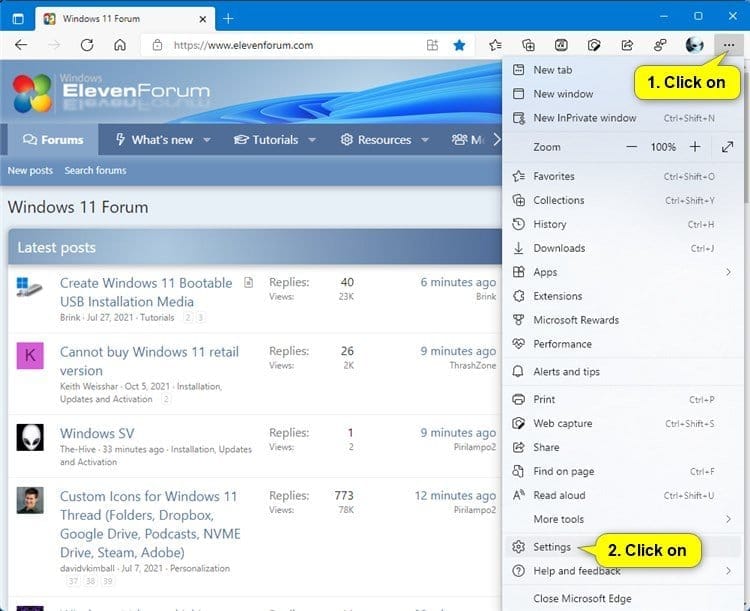The width and height of the screenshot is (750, 611).
Task: Click the Brink username under 6 minutes ago
Action: [486, 297]
